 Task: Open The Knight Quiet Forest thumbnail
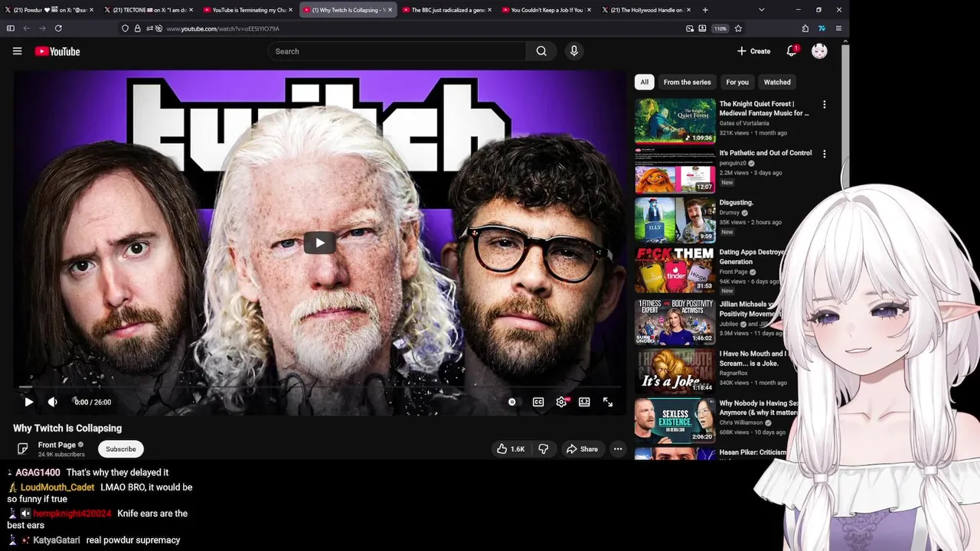click(675, 121)
